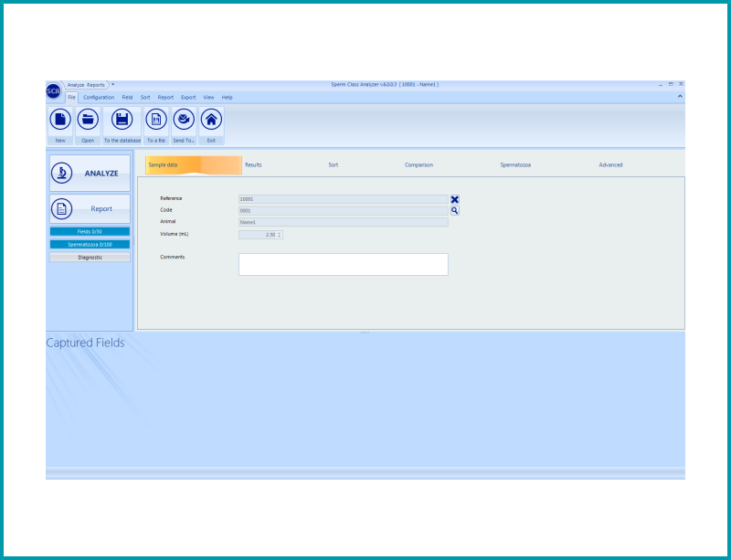This screenshot has width=731, height=560.
Task: Click the horizontal panel splitter grip
Action: [x=365, y=333]
